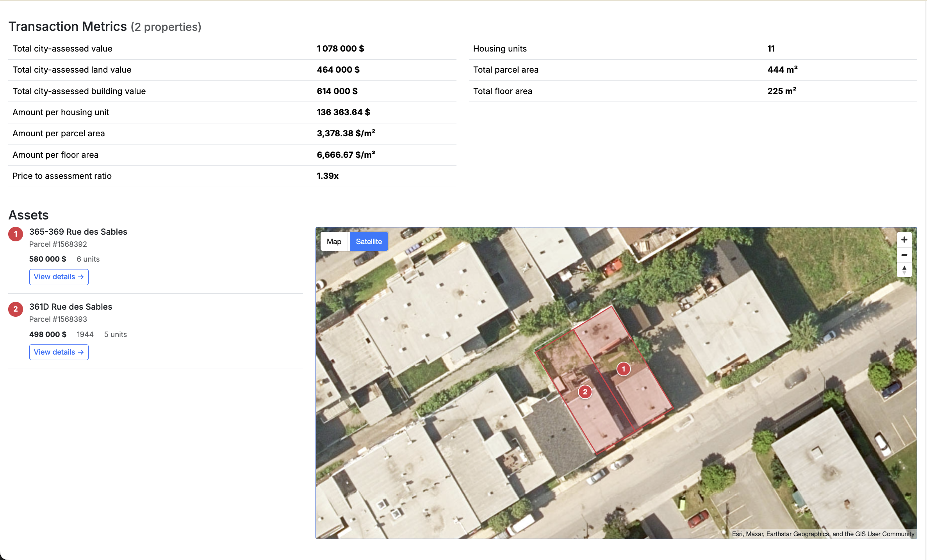Click the Assets heading
Screen dimensions: 927x560
[x=29, y=215]
